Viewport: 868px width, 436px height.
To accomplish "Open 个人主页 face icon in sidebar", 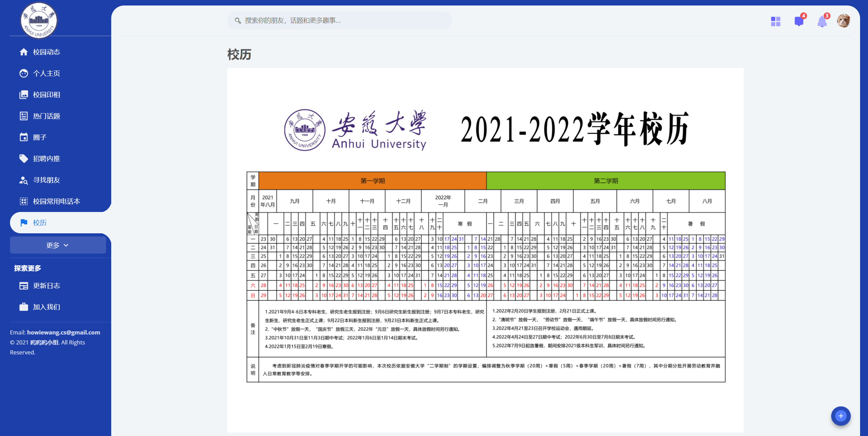I will pyautogui.click(x=23, y=73).
